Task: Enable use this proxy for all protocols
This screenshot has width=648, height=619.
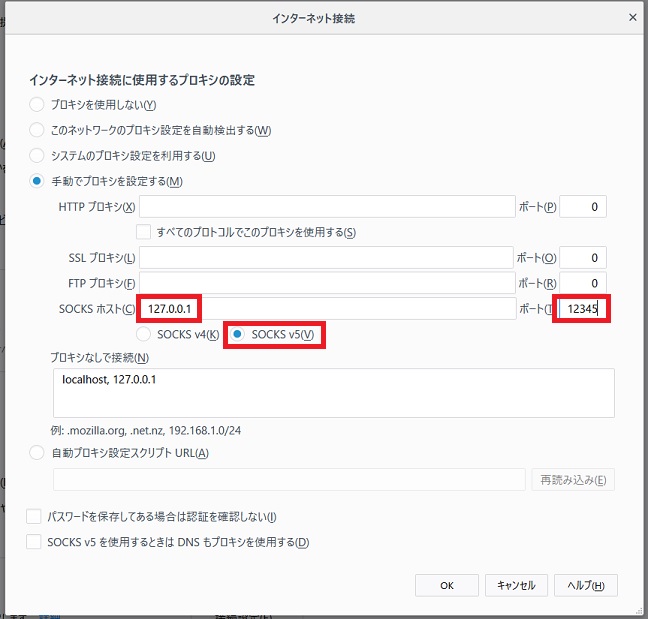Action: (x=144, y=232)
